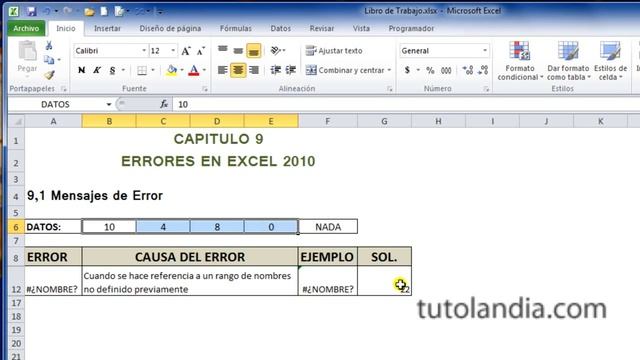Click the insert function fx icon
The width and height of the screenshot is (640, 360).
[164, 104]
